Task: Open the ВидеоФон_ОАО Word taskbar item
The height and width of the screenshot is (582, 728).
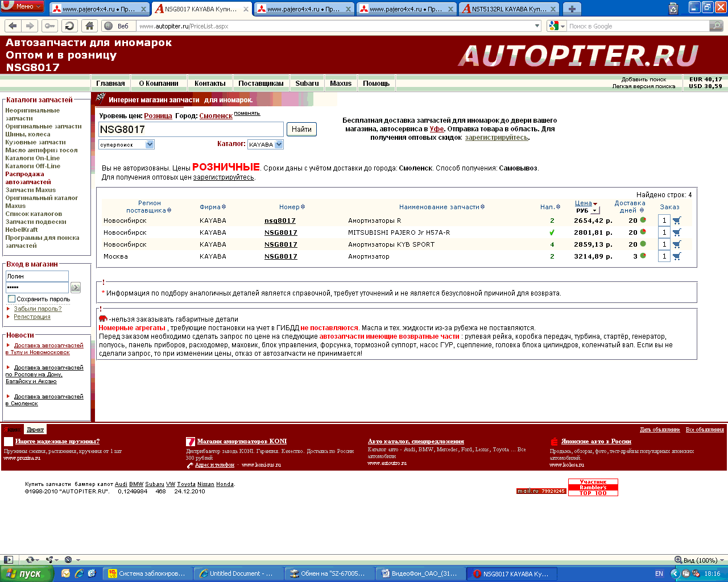Action: [420, 573]
